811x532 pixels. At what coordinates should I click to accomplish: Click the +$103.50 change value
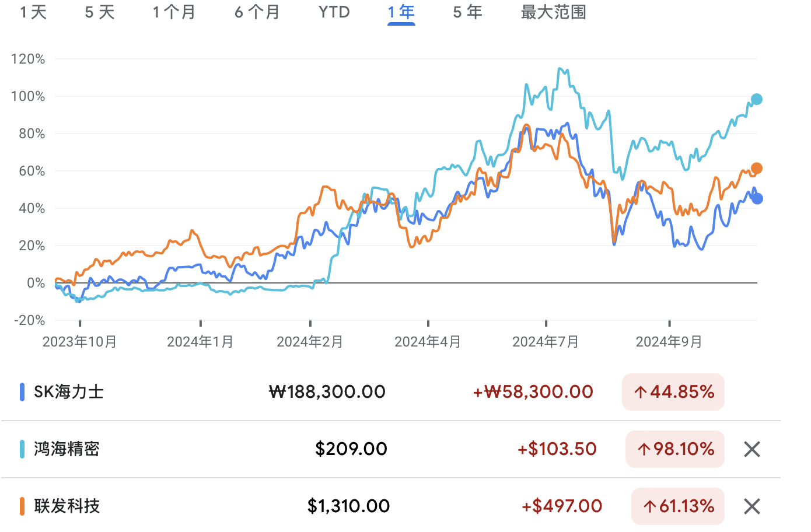click(x=557, y=449)
